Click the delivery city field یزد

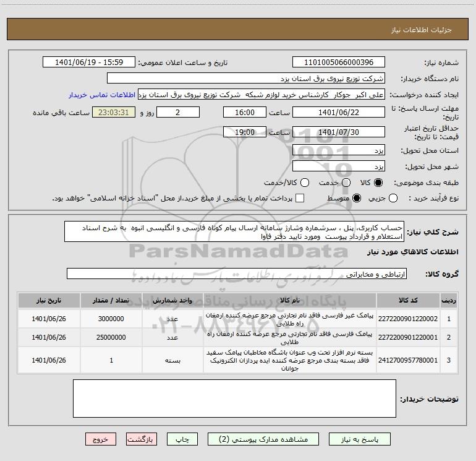(x=339, y=166)
